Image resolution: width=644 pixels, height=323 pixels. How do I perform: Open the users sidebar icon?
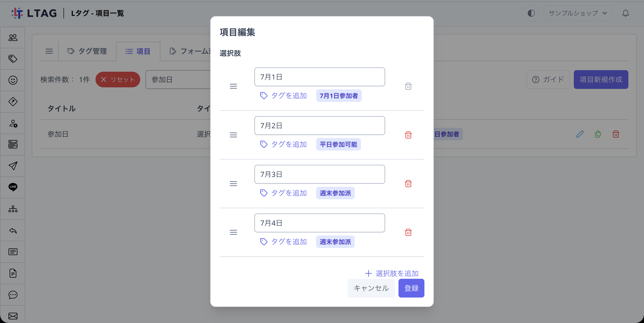[13, 38]
